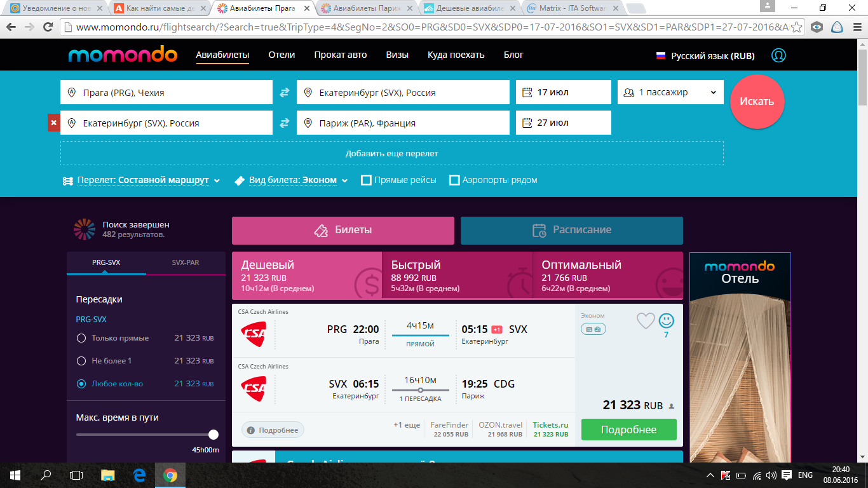Click Chrome icon in taskbar
868x488 pixels.
pos(170,475)
